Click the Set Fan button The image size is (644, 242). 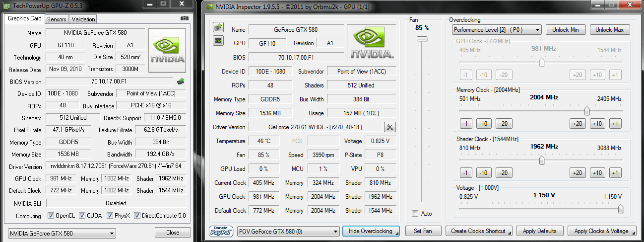[423, 231]
